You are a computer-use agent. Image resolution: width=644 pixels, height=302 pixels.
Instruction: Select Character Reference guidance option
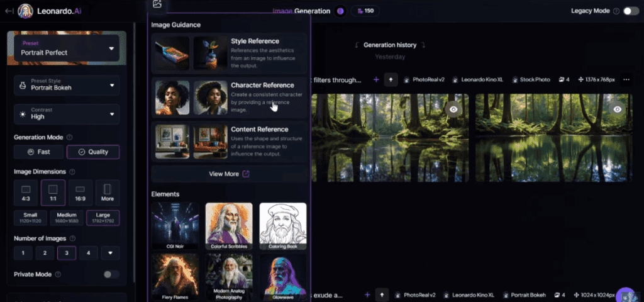click(229, 98)
